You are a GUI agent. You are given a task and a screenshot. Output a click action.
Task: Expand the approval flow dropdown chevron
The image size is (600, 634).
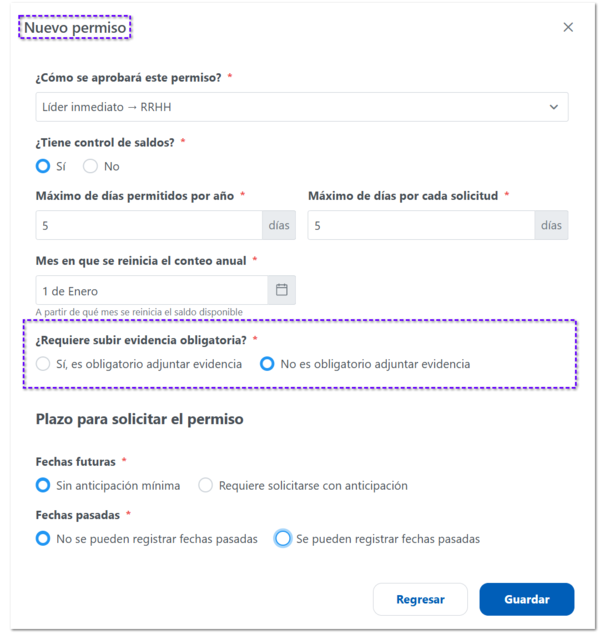click(554, 107)
